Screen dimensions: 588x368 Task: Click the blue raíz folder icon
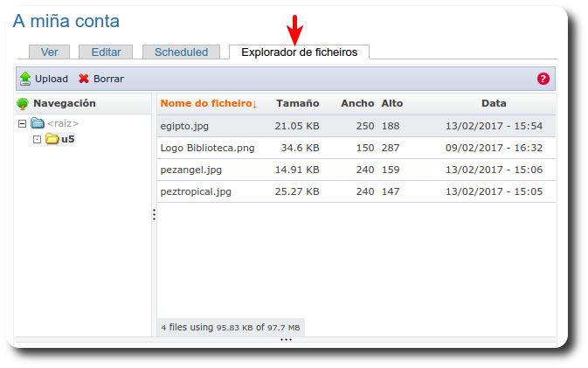pyautogui.click(x=37, y=123)
